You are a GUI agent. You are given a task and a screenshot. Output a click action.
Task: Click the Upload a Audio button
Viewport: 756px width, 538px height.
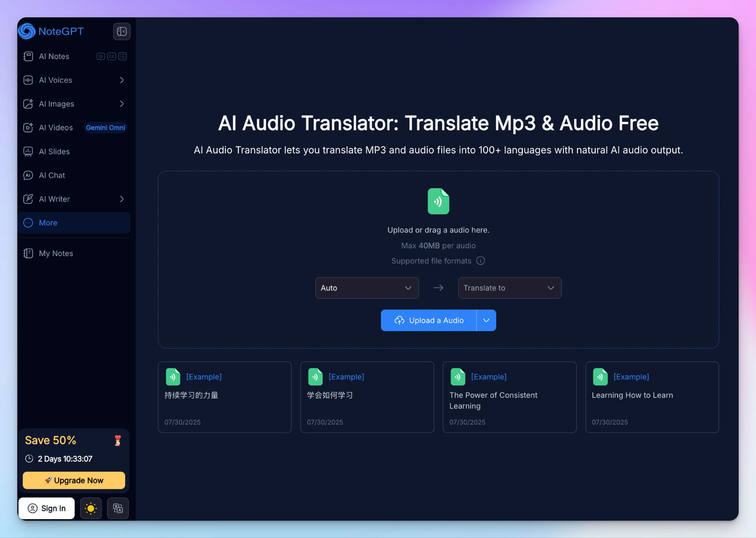429,320
